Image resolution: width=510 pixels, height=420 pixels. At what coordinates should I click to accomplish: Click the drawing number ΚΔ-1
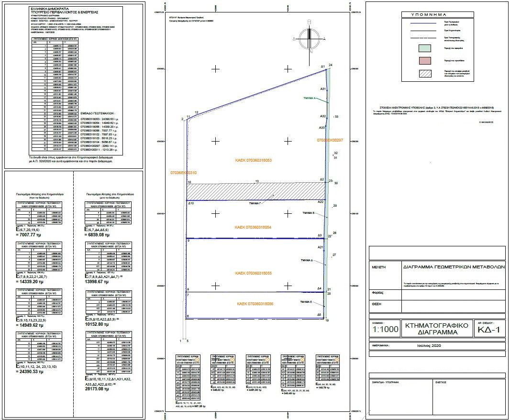tap(489, 330)
